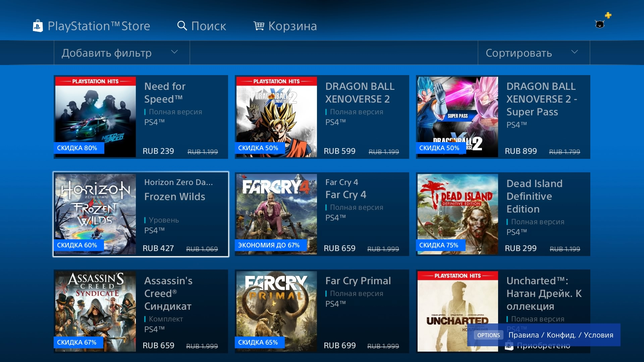Open Assassin's Creed Синдикат title

click(x=168, y=293)
